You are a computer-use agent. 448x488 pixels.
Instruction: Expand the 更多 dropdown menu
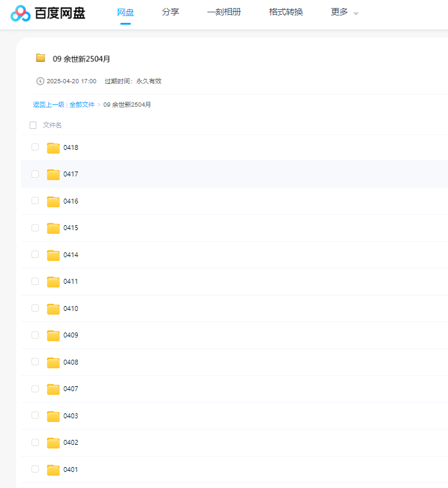pos(344,12)
